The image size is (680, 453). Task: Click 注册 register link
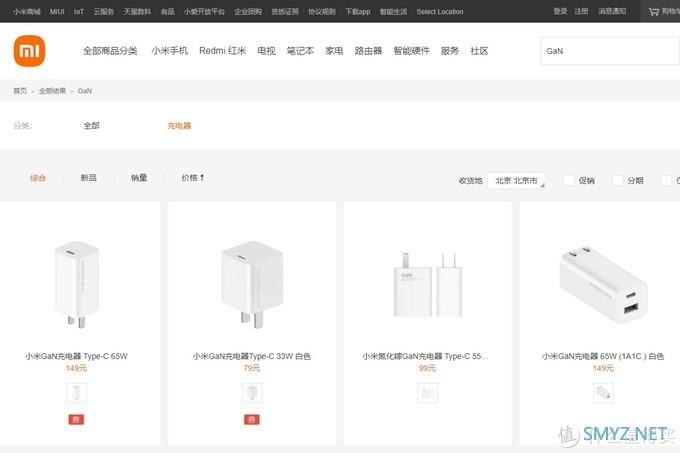pyautogui.click(x=581, y=11)
